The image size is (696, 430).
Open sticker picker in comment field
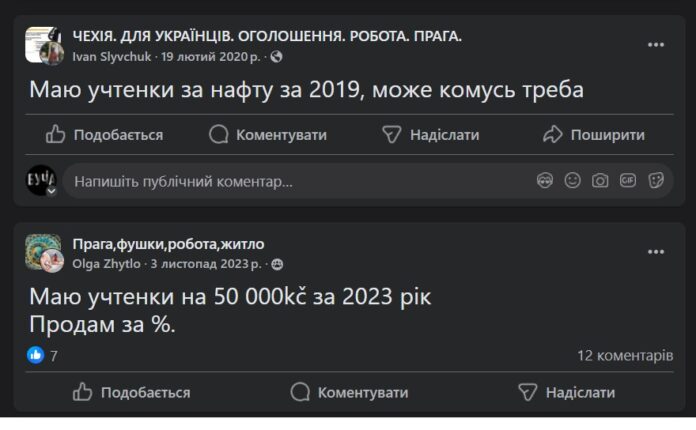coord(656,181)
